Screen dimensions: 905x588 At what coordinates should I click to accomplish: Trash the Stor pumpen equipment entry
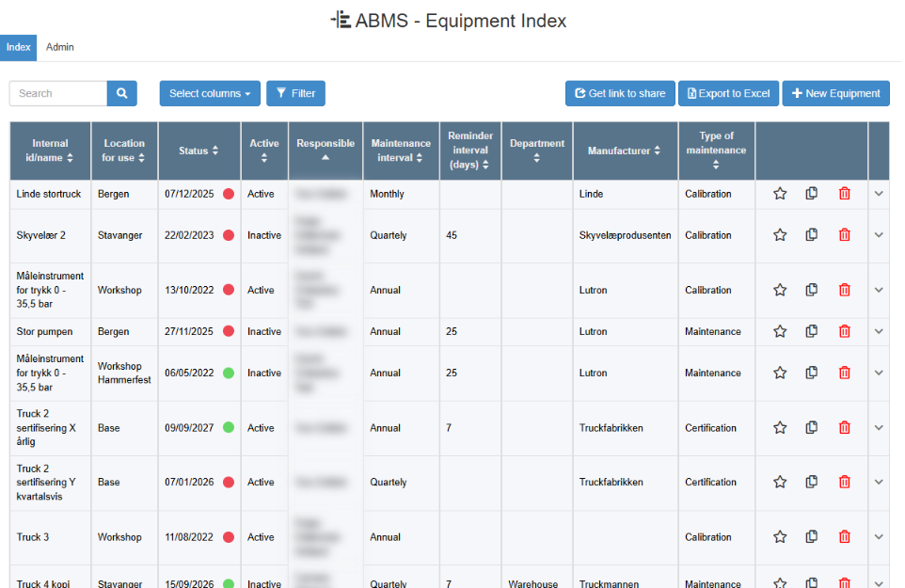coord(845,331)
